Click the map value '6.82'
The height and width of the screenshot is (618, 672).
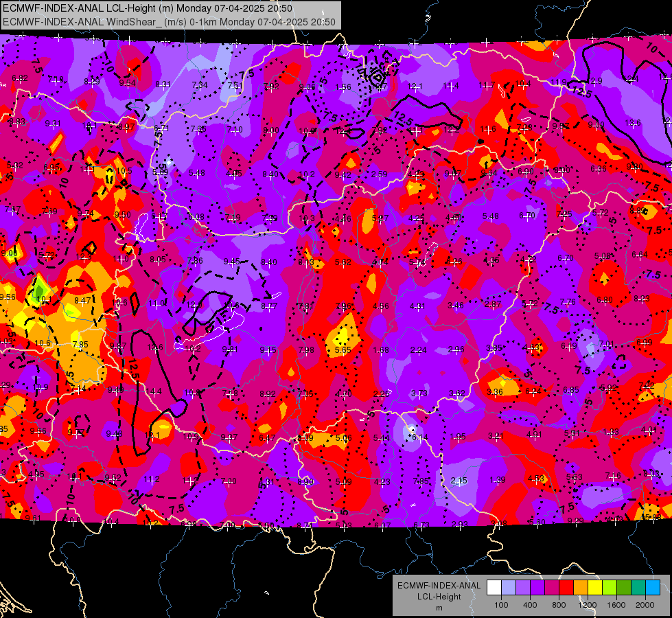pos(20,78)
